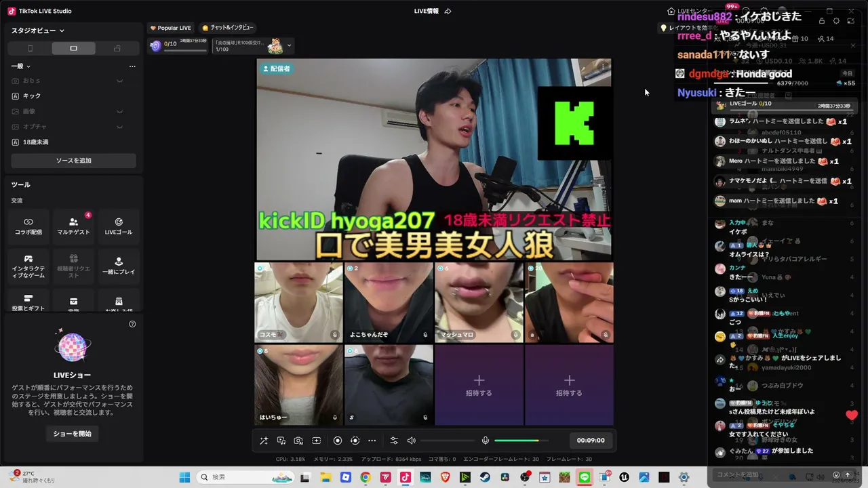Expand the gift goal dropdown arrow
The image size is (868, 488).
click(x=290, y=46)
